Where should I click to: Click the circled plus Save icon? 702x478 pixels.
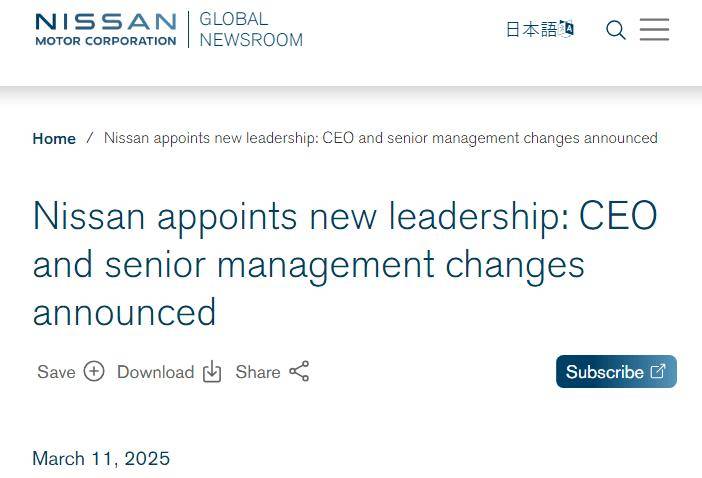(94, 371)
